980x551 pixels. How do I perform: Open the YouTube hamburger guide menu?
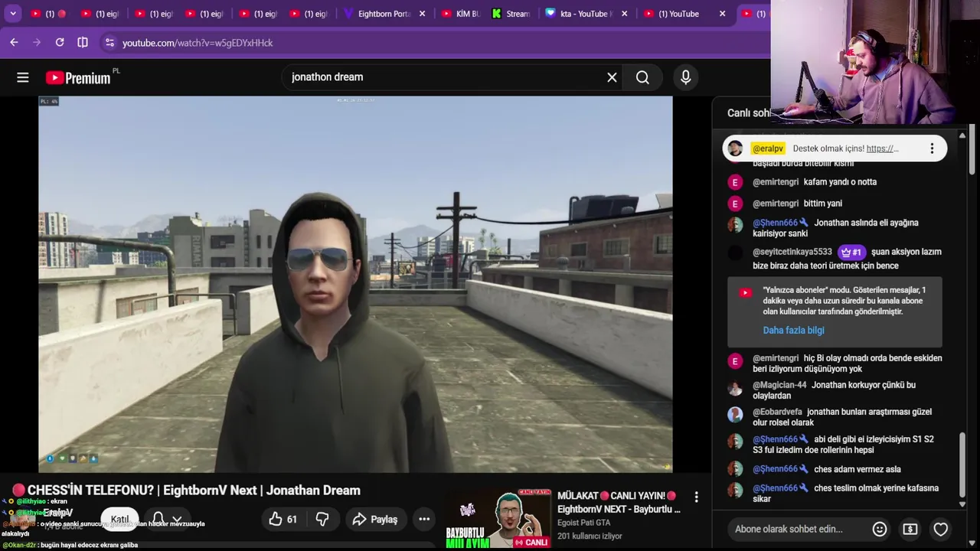(23, 77)
